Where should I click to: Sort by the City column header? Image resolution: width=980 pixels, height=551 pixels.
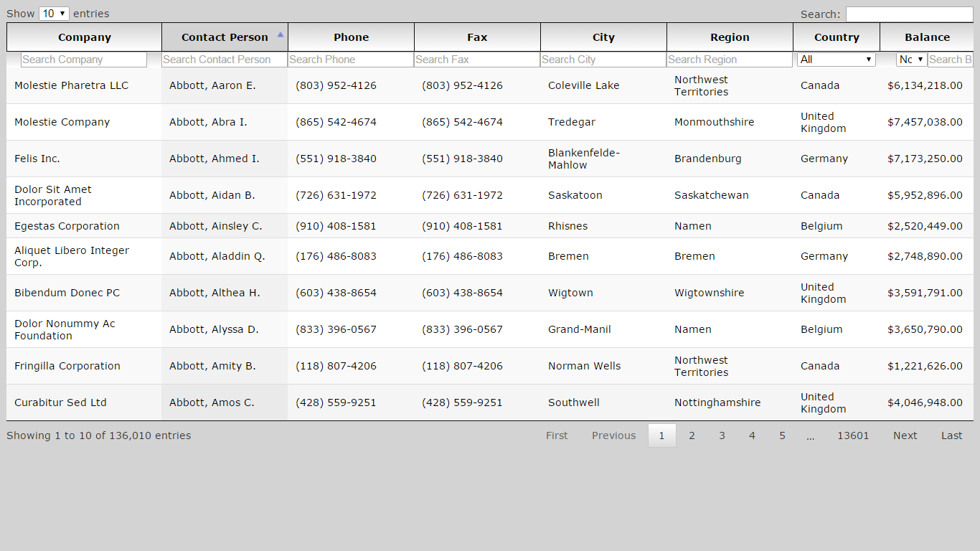pos(603,37)
